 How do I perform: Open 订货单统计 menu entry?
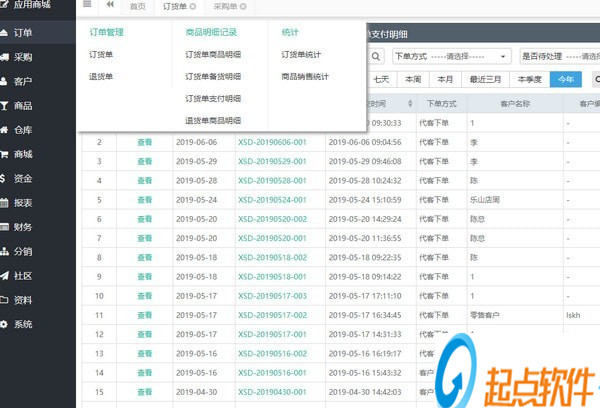[301, 55]
